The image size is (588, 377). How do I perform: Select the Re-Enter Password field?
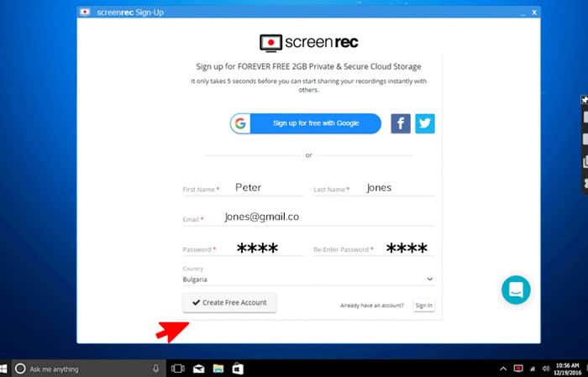pyautogui.click(x=374, y=248)
